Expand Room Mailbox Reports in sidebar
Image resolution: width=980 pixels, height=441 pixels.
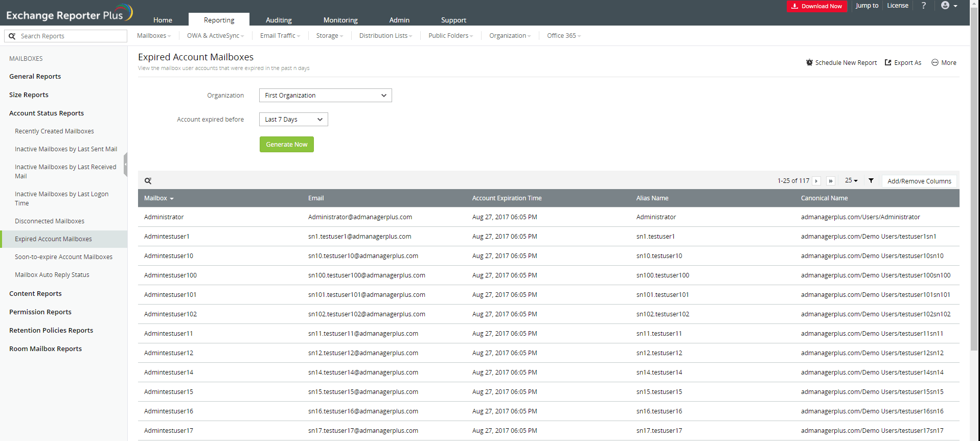coord(45,349)
